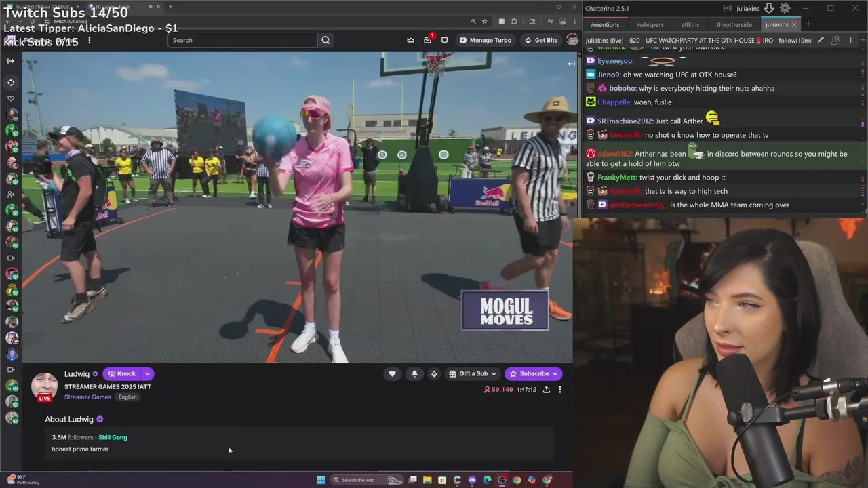The image size is (868, 488).
Task: Click username FrankyMett in chat
Action: [617, 178]
